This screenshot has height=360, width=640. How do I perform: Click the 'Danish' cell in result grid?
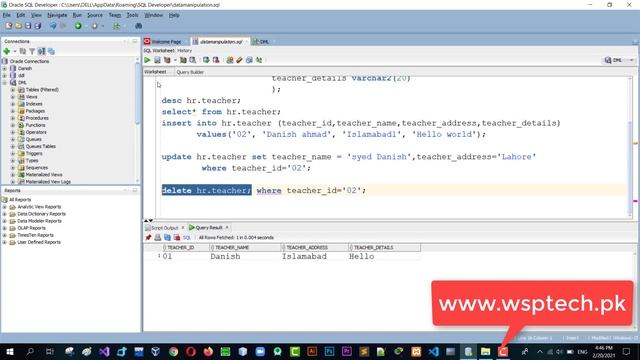225,257
